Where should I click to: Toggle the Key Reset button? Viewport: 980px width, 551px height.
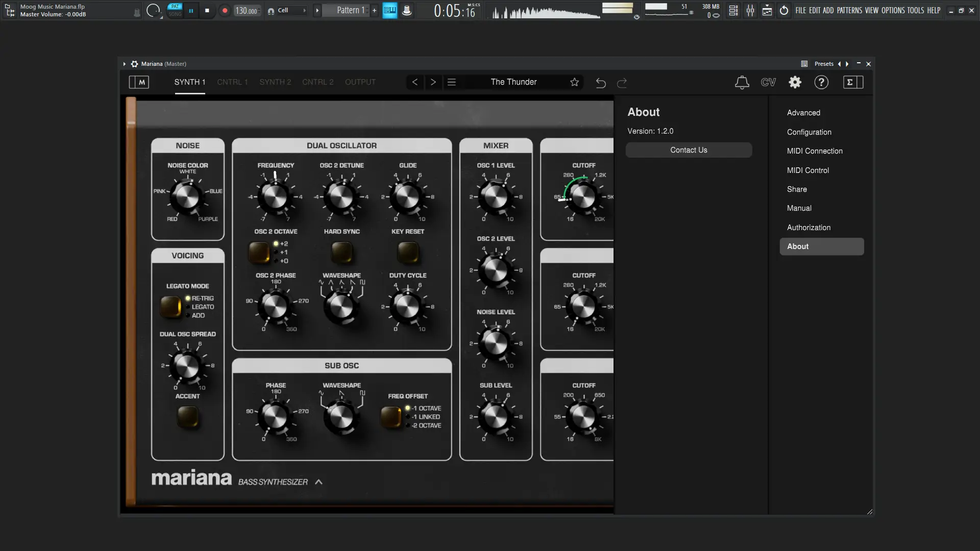point(407,252)
